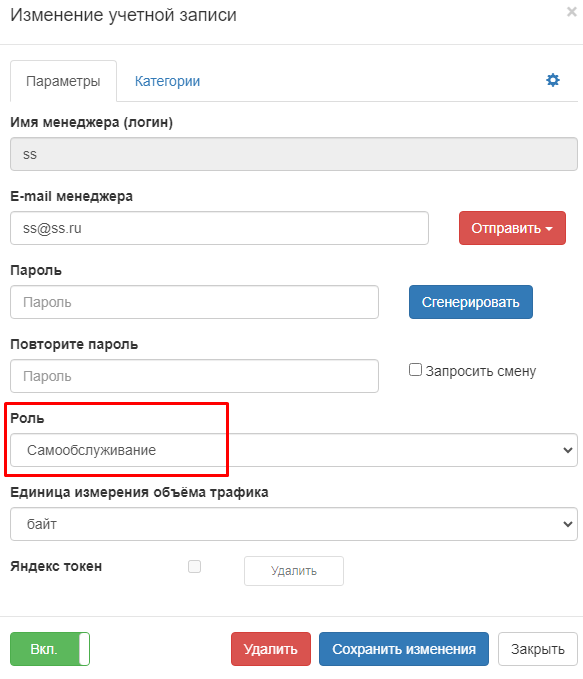Viewport: 583px width, 679px height.
Task: Open the gear settings icon
Action: click(x=553, y=80)
